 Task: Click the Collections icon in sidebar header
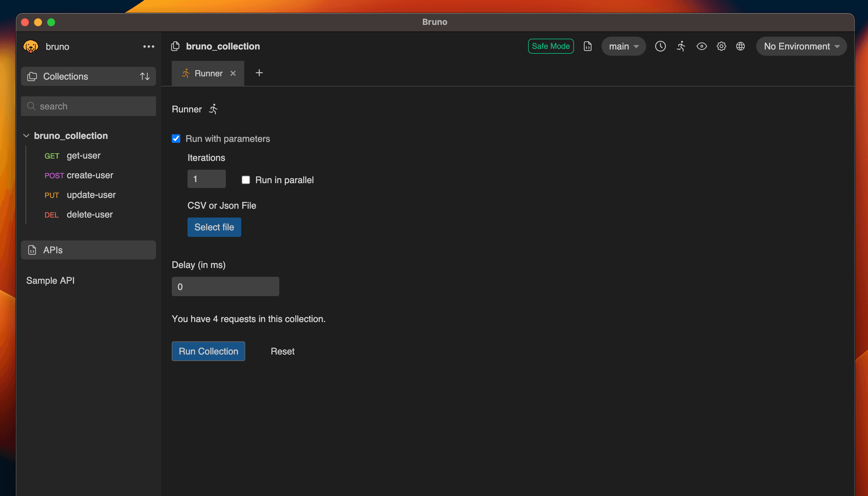(32, 76)
